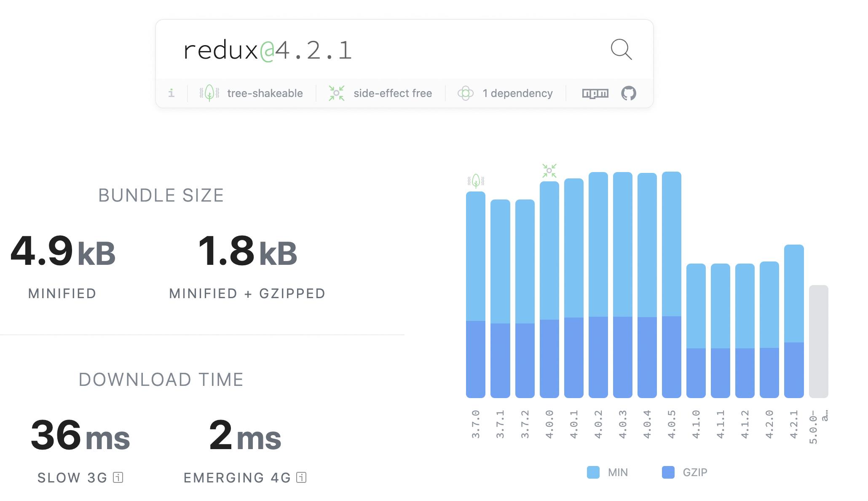Select the 4.0.0 version bar
868x501 pixels.
pos(549,290)
